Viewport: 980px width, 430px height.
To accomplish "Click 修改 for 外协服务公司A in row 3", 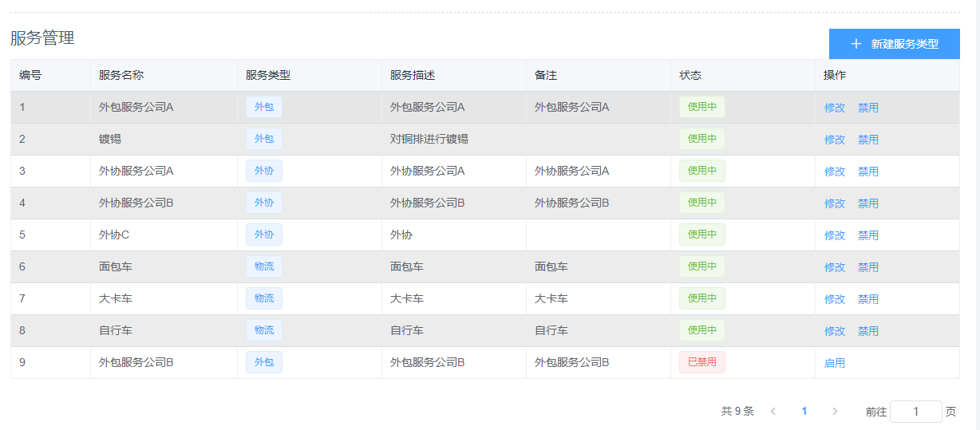I will click(x=834, y=172).
